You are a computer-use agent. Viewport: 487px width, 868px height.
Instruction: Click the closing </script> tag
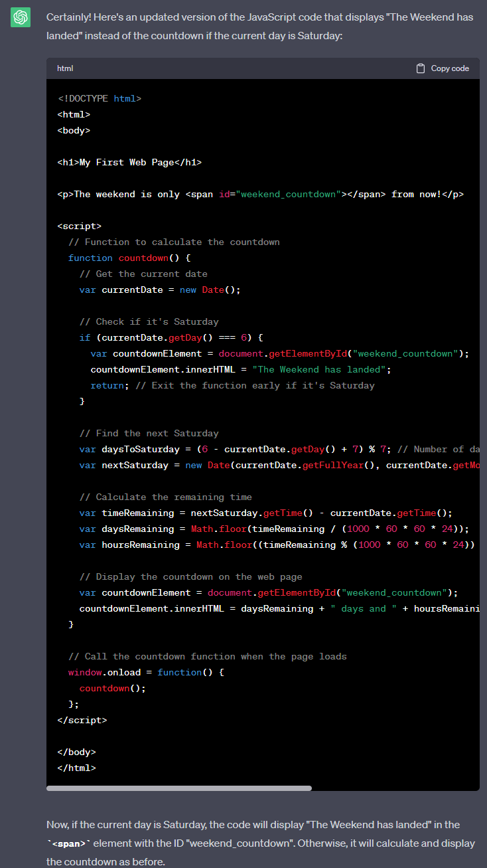82,720
